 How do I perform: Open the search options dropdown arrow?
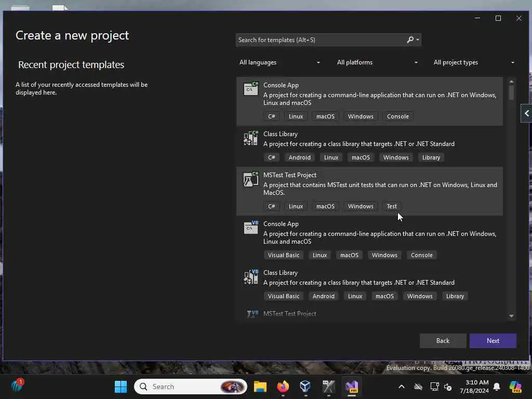[x=418, y=39]
